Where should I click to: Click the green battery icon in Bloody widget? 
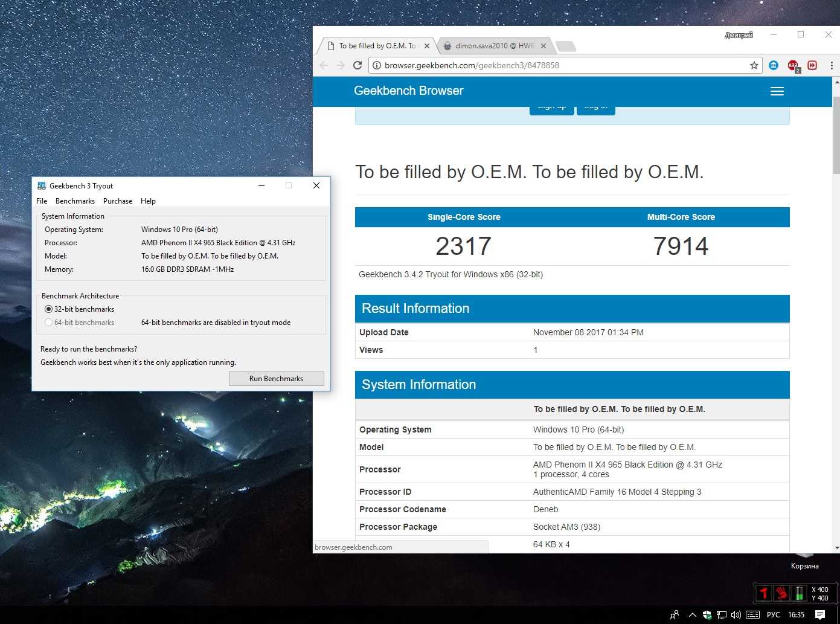[800, 593]
